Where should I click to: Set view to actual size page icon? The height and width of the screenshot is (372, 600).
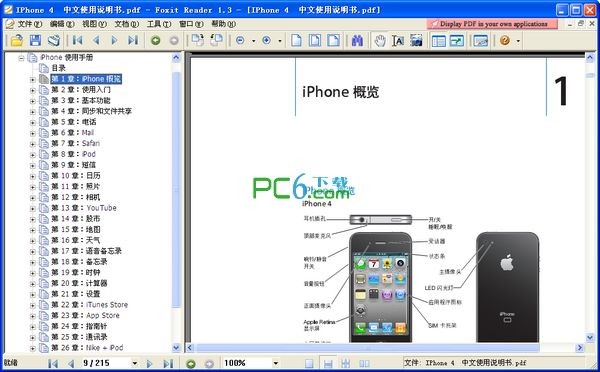296,41
